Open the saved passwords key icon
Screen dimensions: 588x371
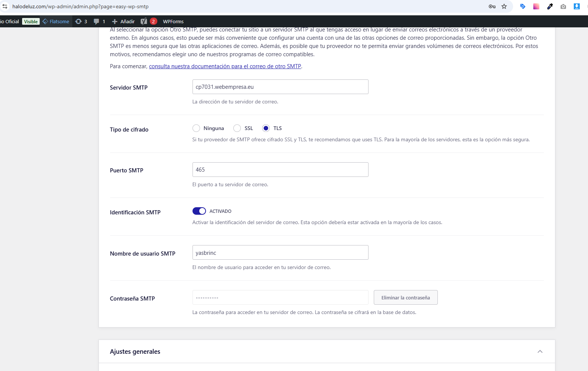pyautogui.click(x=492, y=6)
